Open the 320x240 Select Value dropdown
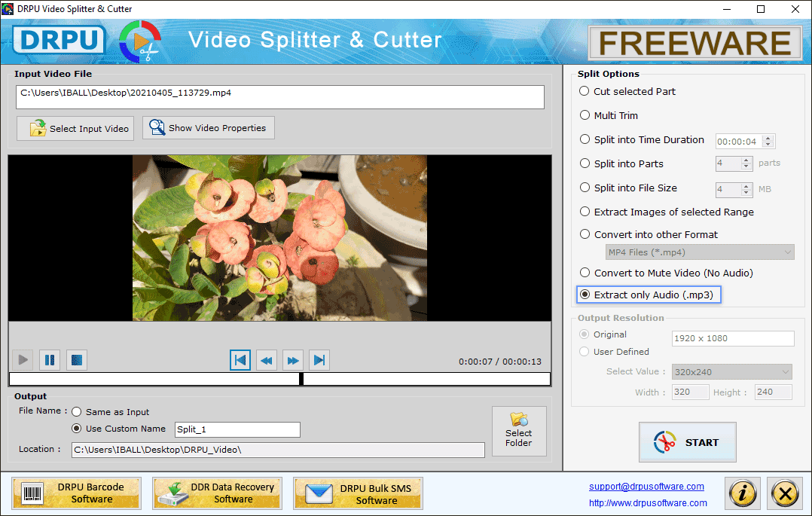The height and width of the screenshot is (516, 812). [731, 371]
